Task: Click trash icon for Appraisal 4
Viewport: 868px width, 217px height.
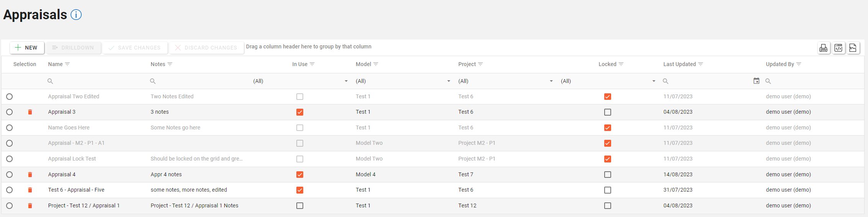Action: click(x=30, y=175)
